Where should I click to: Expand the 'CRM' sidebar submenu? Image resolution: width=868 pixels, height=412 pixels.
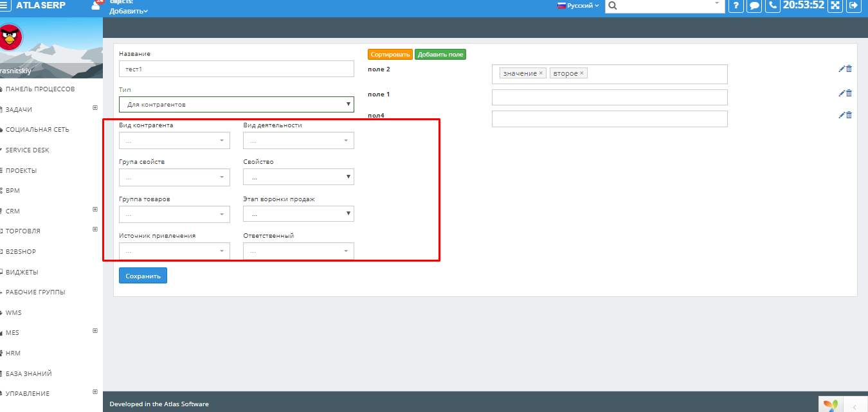pyautogui.click(x=95, y=209)
